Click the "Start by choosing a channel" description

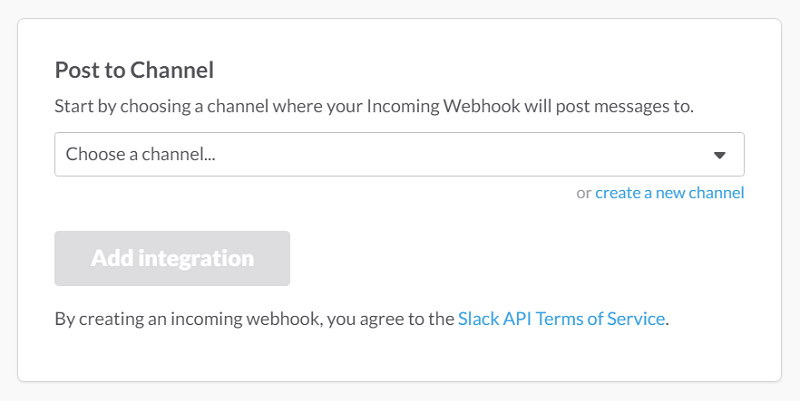point(374,107)
